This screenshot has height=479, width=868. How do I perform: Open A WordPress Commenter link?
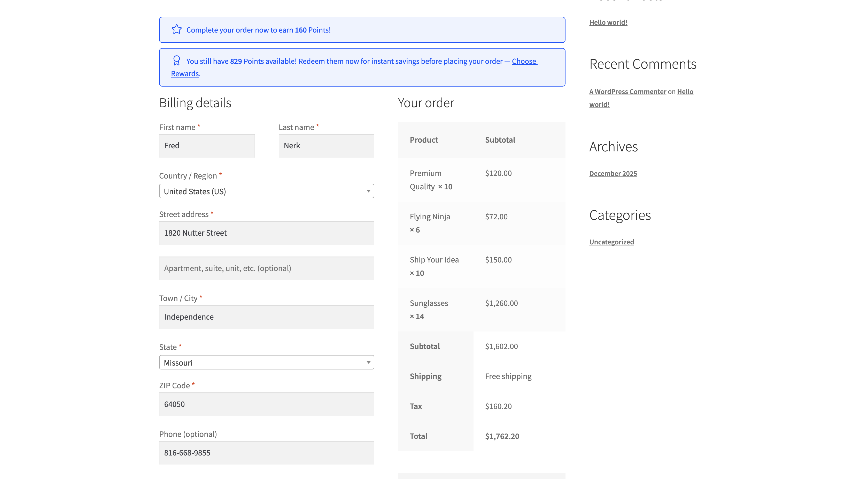(x=627, y=92)
